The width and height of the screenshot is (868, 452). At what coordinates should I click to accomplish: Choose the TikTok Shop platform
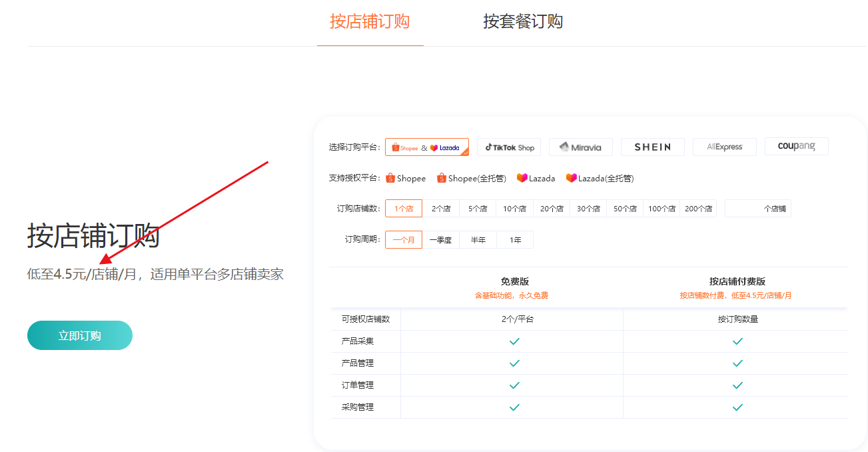point(509,147)
